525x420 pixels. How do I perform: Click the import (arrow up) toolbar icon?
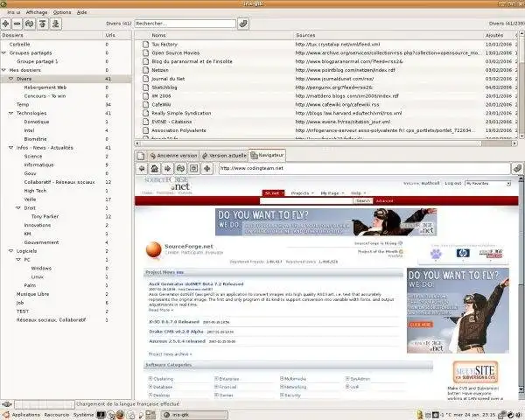[x=43, y=24]
